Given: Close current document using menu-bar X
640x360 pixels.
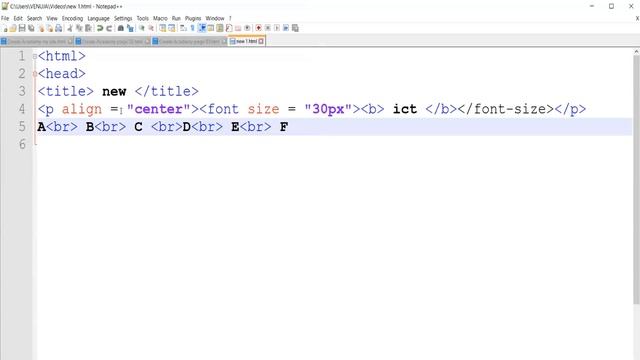Looking at the screenshot, I should coord(637,18).
